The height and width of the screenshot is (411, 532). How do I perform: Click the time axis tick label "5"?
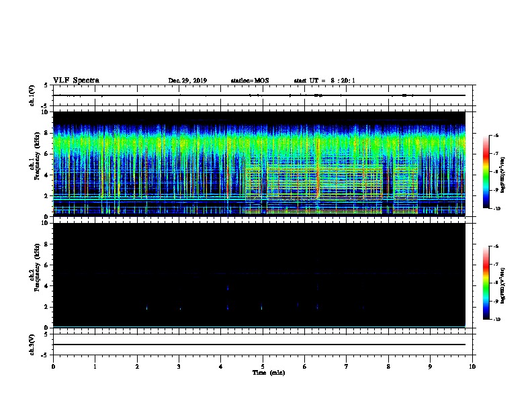263,367
